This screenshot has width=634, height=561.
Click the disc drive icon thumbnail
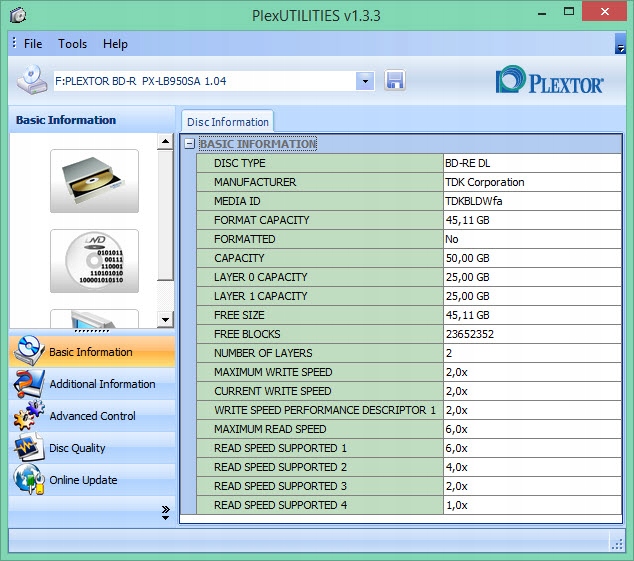click(x=94, y=181)
